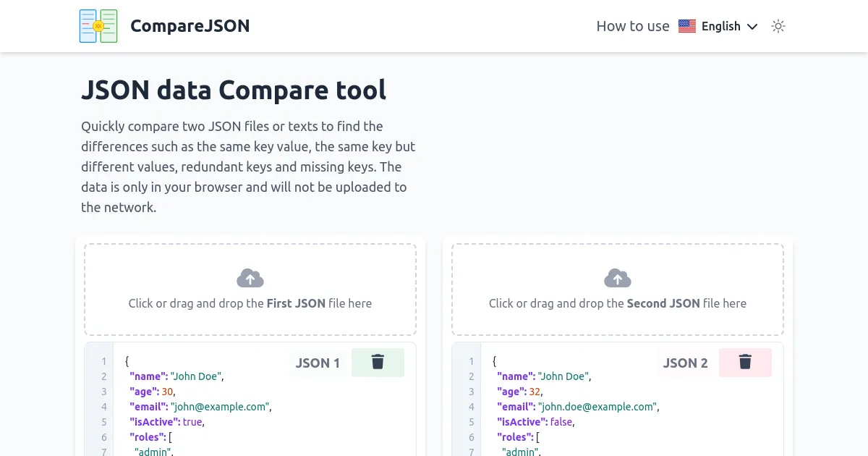The height and width of the screenshot is (456, 868).
Task: Expand the language selector chevron
Action: click(x=752, y=27)
